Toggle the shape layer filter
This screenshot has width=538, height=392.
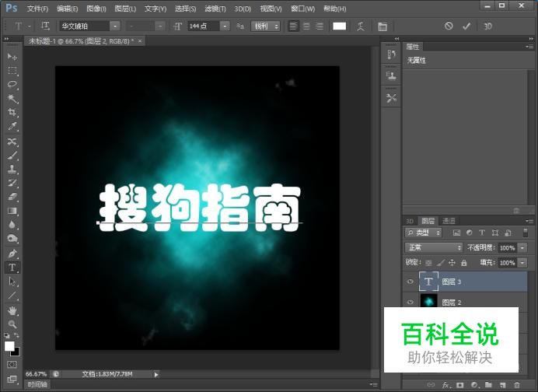pyautogui.click(x=494, y=233)
